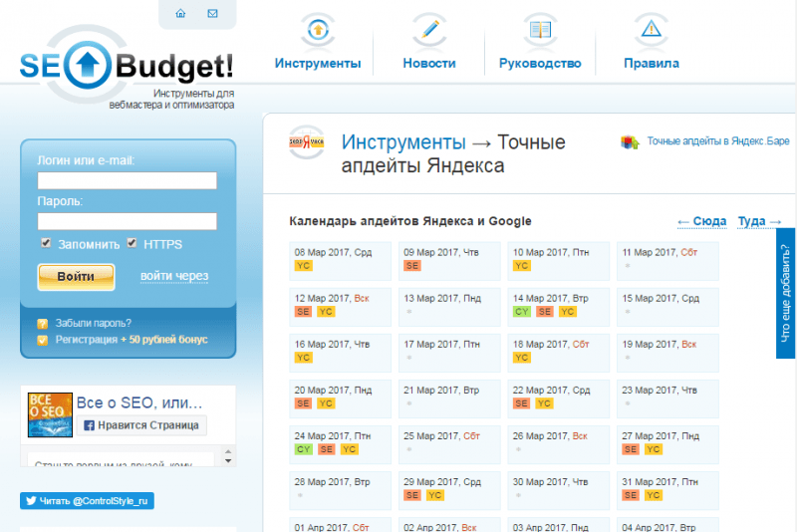Image resolution: width=797 pixels, height=532 pixels.
Task: Click the Yandex updates tool icon
Action: point(307,142)
